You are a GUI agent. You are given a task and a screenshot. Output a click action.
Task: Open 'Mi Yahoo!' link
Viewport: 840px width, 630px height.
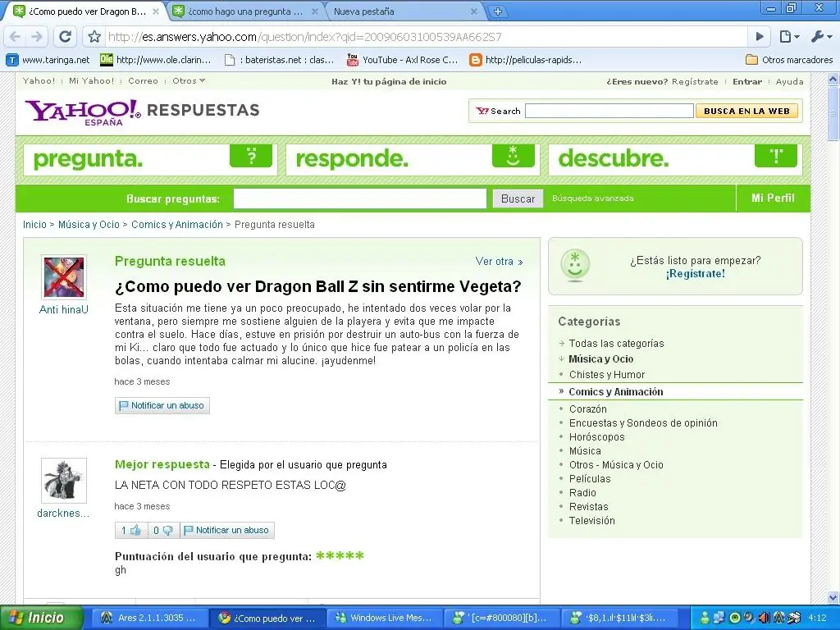(92, 81)
